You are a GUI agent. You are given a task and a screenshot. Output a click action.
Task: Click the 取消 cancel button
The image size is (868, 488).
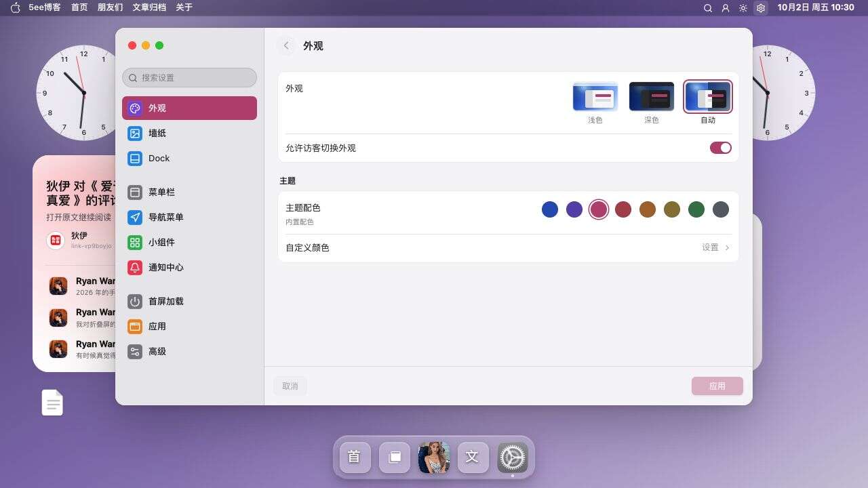pyautogui.click(x=290, y=386)
